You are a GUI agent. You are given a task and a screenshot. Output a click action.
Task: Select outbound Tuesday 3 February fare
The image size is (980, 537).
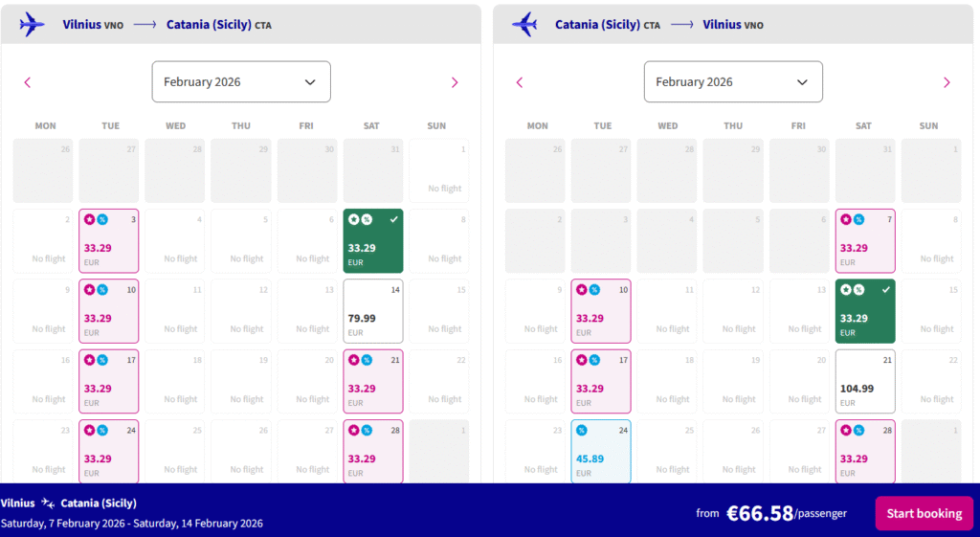coord(109,241)
